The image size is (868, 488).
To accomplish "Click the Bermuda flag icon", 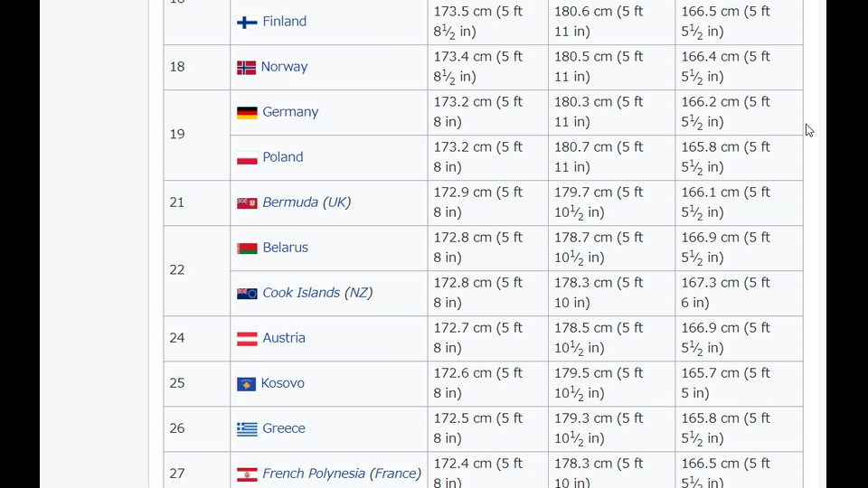I will click(247, 203).
